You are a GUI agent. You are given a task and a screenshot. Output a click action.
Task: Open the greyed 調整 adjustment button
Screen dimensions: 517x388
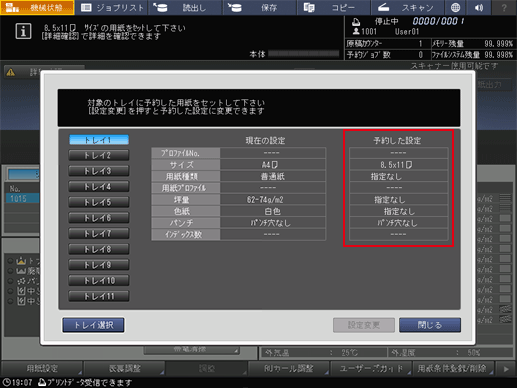click(x=207, y=368)
